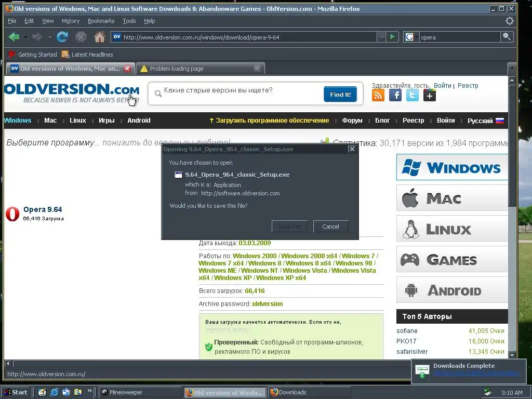Click the Игры navigation link
The height and width of the screenshot is (399, 532).
tap(107, 121)
